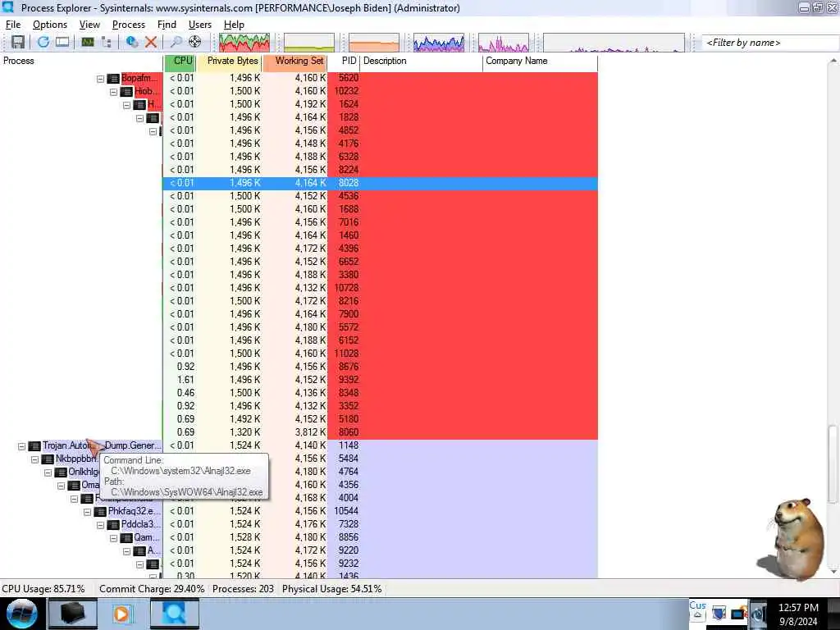Sort by the PID column header
Screen dimensions: 840x630
tap(344, 61)
